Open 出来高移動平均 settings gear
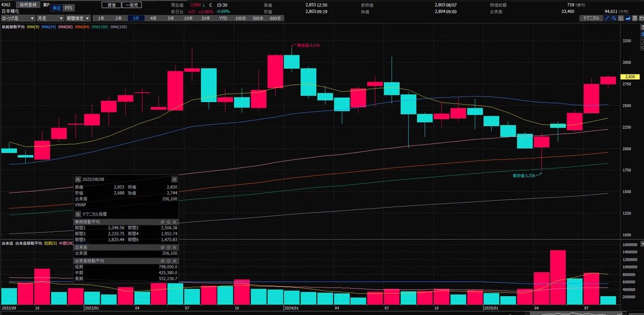644x315 pixels. click(x=169, y=261)
